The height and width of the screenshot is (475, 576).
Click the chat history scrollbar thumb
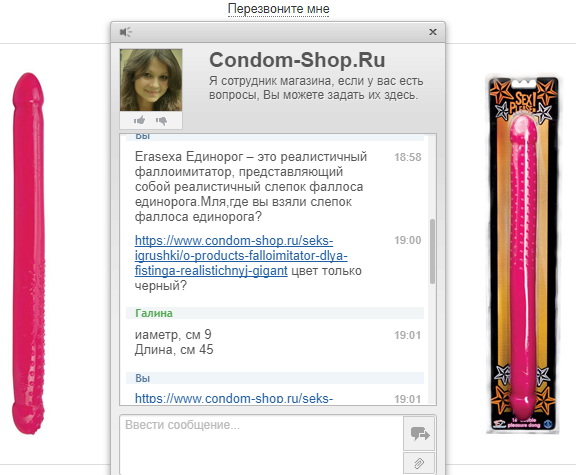[x=432, y=251]
